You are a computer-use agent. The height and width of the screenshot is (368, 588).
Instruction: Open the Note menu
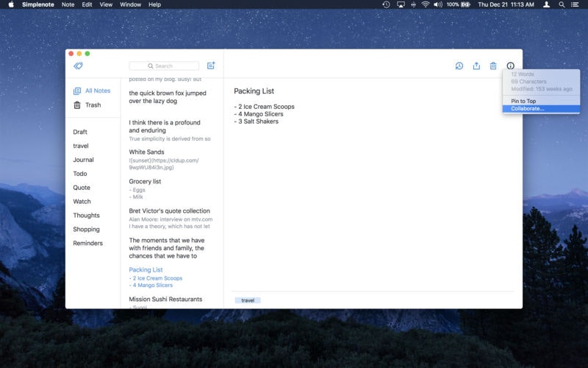68,4
